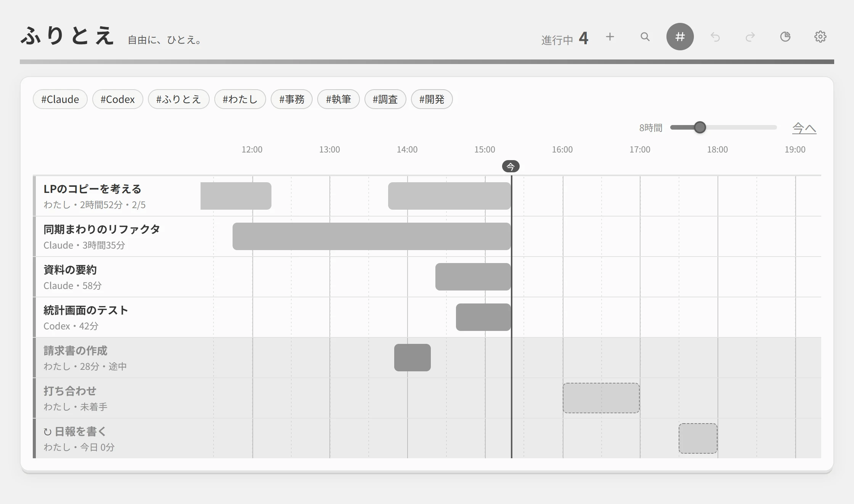
Task: Toggle the hashtag filter button
Action: click(680, 37)
